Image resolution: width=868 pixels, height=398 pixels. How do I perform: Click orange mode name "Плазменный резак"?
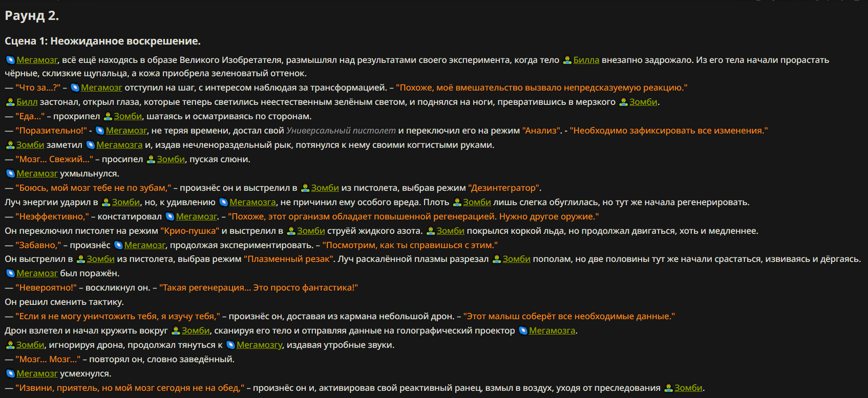(288, 259)
